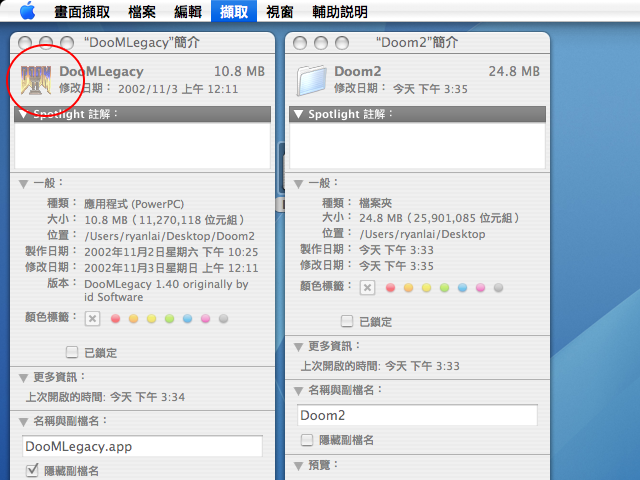Viewport: 640px width, 480px height.
Task: Select the Doom2 folder icon
Action: [311, 80]
